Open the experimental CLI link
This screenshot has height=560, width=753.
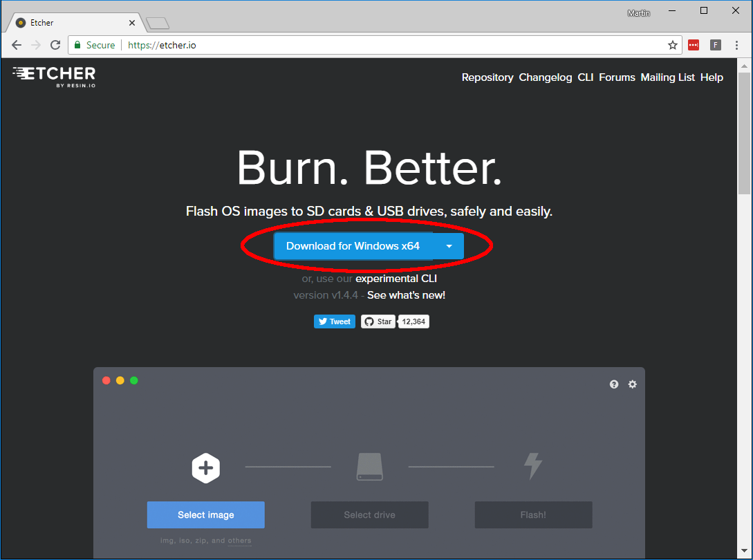coord(396,279)
